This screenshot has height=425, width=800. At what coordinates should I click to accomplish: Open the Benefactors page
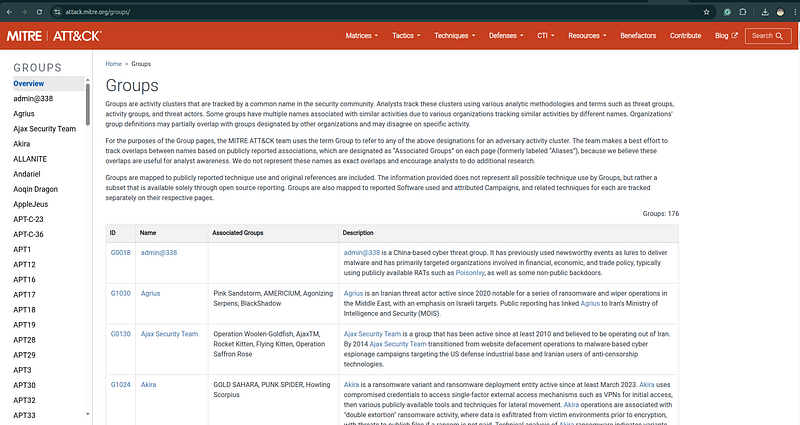point(638,36)
